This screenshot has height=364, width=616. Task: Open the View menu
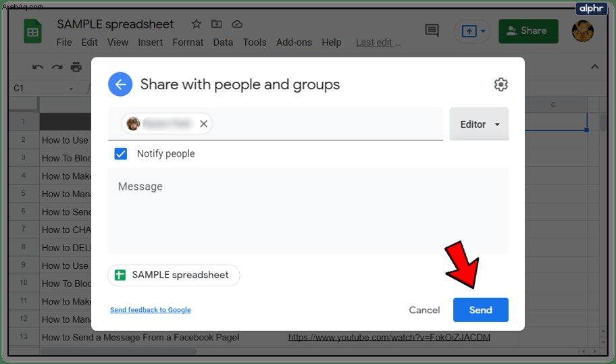(x=118, y=42)
